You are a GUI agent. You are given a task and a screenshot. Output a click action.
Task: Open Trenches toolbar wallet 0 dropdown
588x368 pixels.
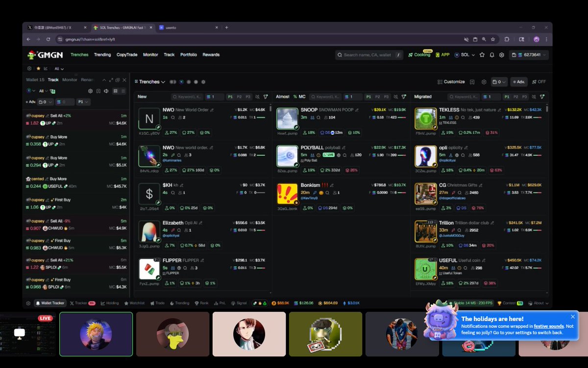500,82
